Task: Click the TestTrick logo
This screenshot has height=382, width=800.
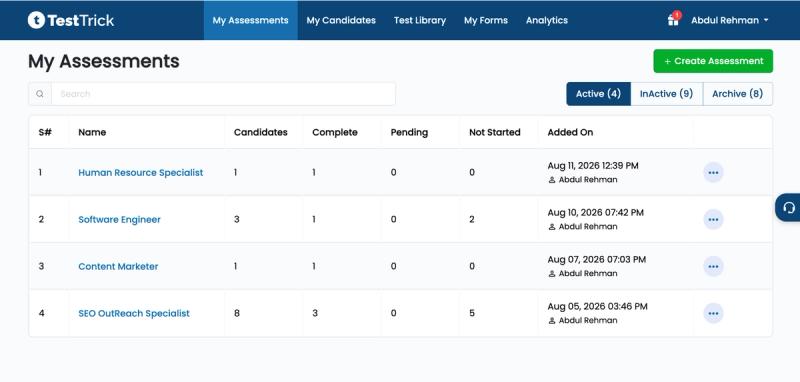Action: 71,20
